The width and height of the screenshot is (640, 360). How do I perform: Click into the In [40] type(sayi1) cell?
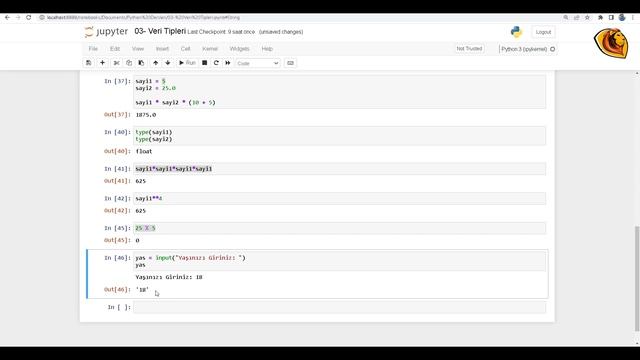[x=340, y=136]
